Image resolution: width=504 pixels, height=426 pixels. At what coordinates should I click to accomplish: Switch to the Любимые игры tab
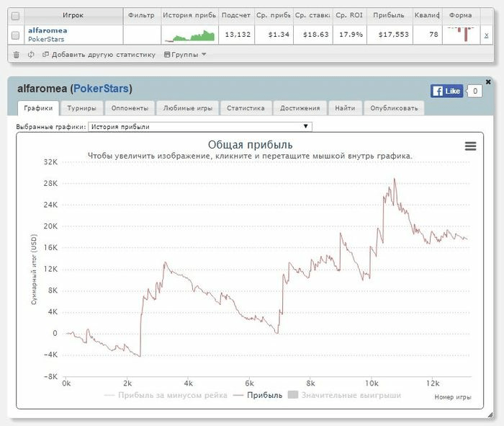pos(188,108)
